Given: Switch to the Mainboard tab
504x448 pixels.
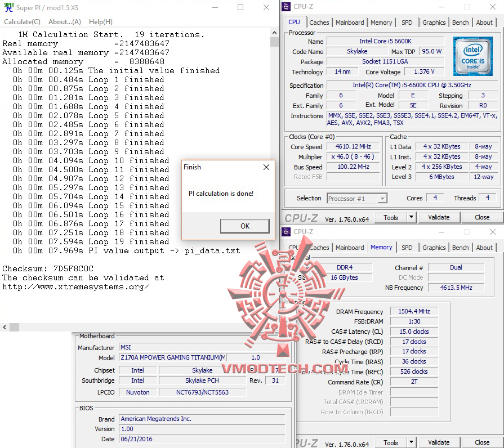Looking at the screenshot, I should point(349,22).
